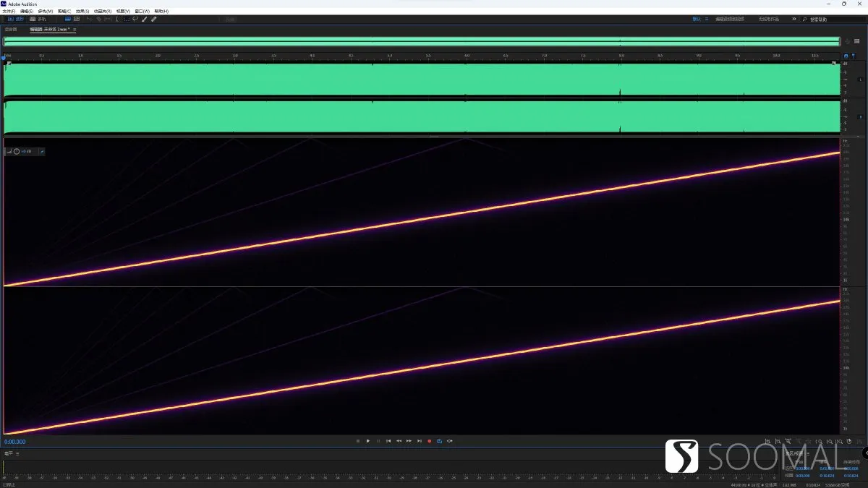Click the pin icon on the HUD

point(42,151)
